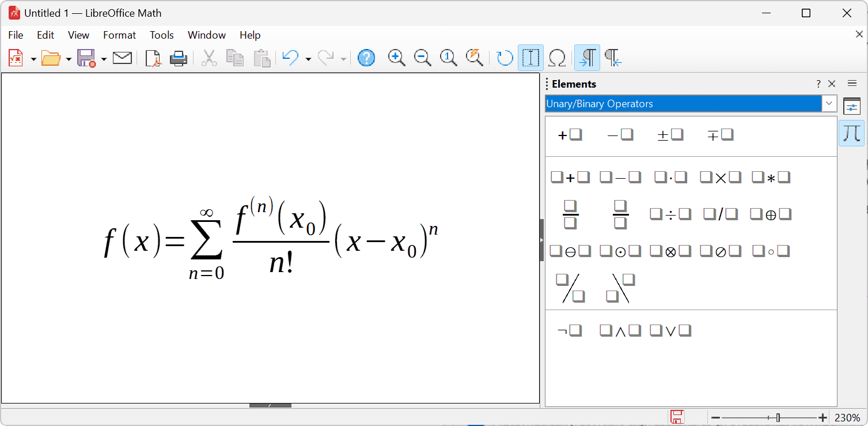Open the Edit menu
The image size is (868, 426).
pos(46,35)
